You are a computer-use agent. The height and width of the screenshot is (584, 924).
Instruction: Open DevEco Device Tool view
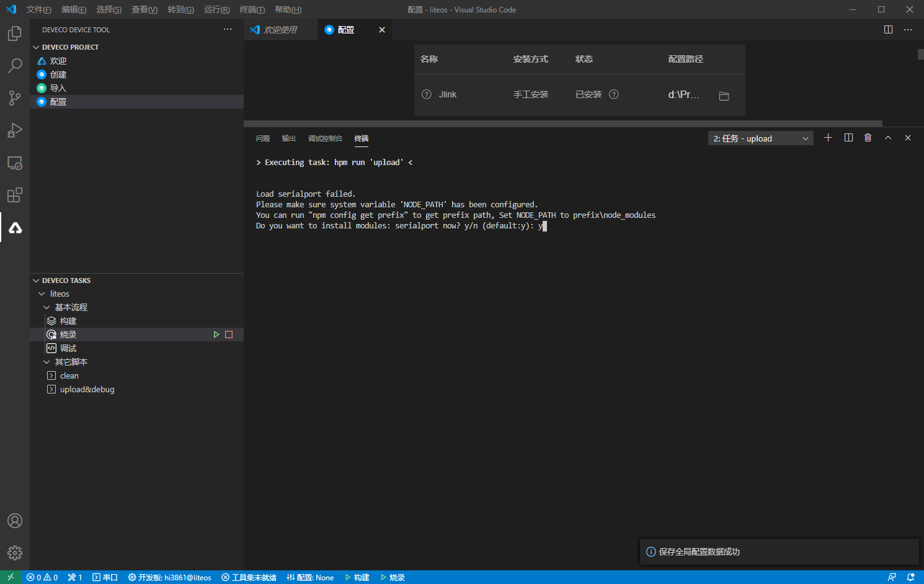(15, 228)
